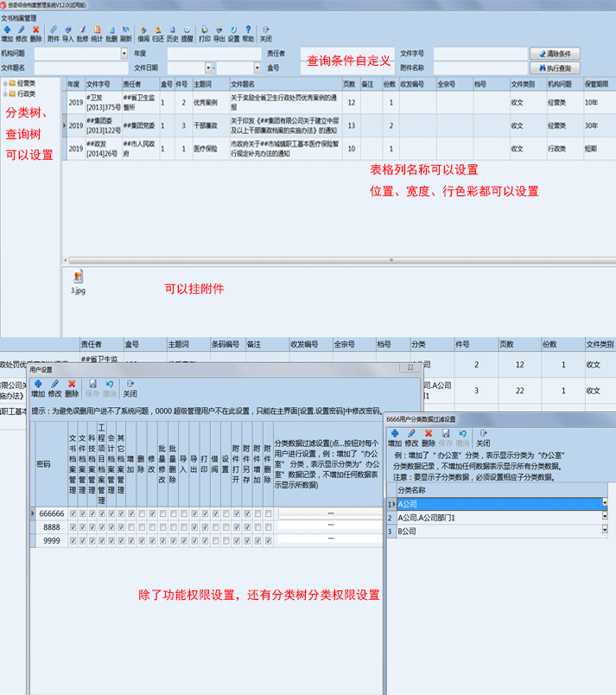The width and height of the screenshot is (616, 695).
Task: Open dropdown arrow on the B公司 row
Action: 605,530
